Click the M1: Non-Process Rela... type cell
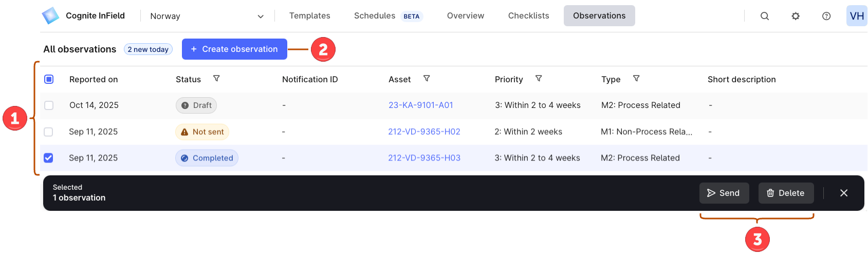Screen dimensions: 868x254 click(647, 132)
